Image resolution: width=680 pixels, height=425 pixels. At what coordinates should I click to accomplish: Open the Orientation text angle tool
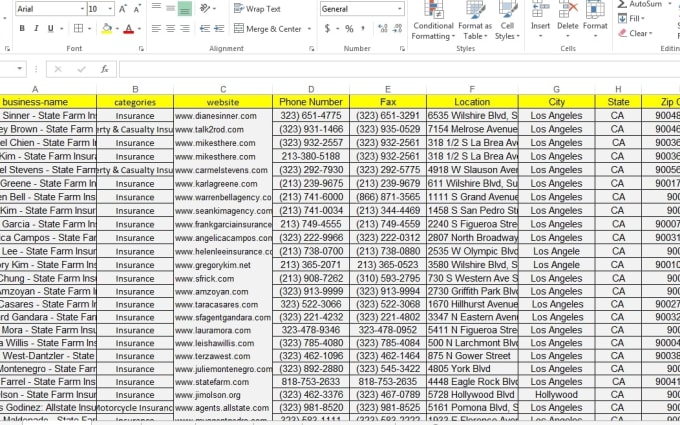tap(207, 9)
